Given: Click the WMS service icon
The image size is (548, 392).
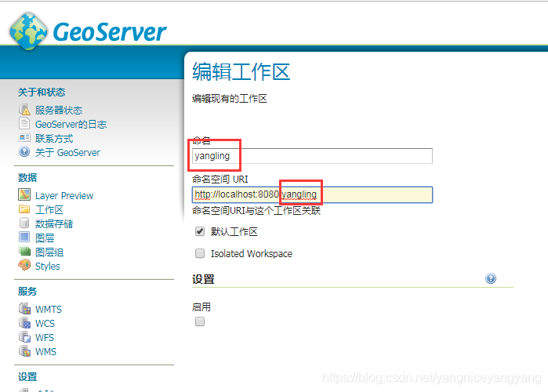Looking at the screenshot, I should pos(24,350).
